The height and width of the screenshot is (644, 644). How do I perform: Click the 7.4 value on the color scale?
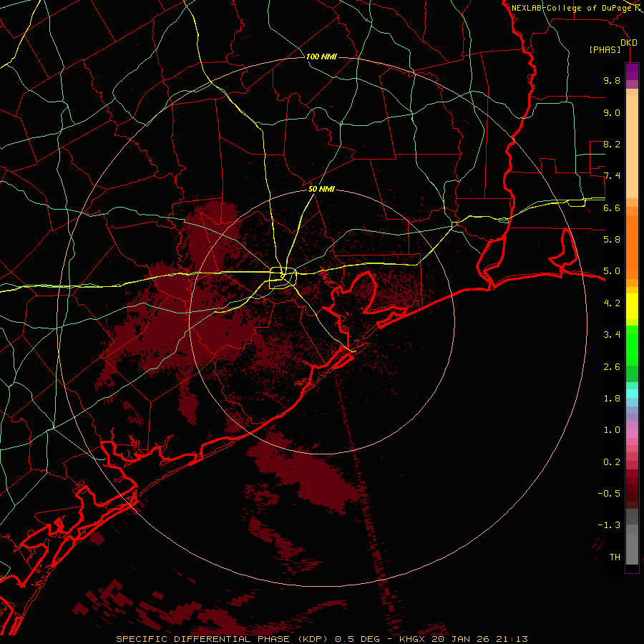[x=612, y=176]
